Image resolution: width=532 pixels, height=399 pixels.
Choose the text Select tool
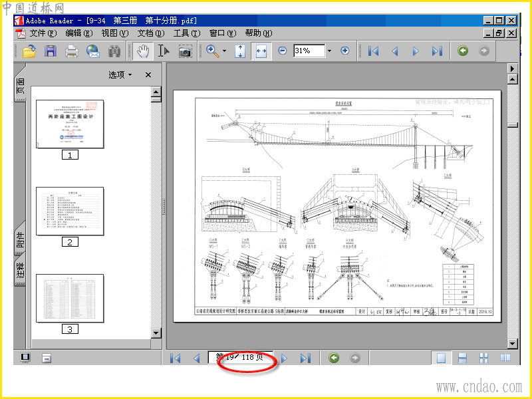coord(164,51)
